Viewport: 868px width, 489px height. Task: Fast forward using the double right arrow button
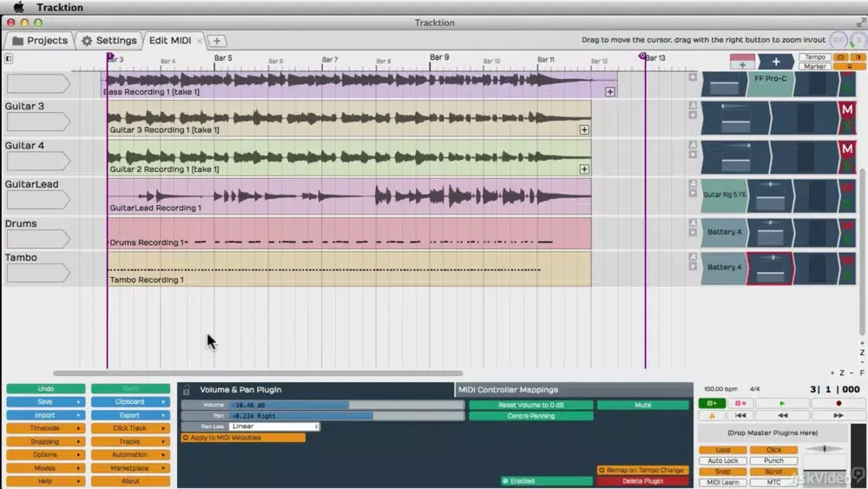coord(838,415)
